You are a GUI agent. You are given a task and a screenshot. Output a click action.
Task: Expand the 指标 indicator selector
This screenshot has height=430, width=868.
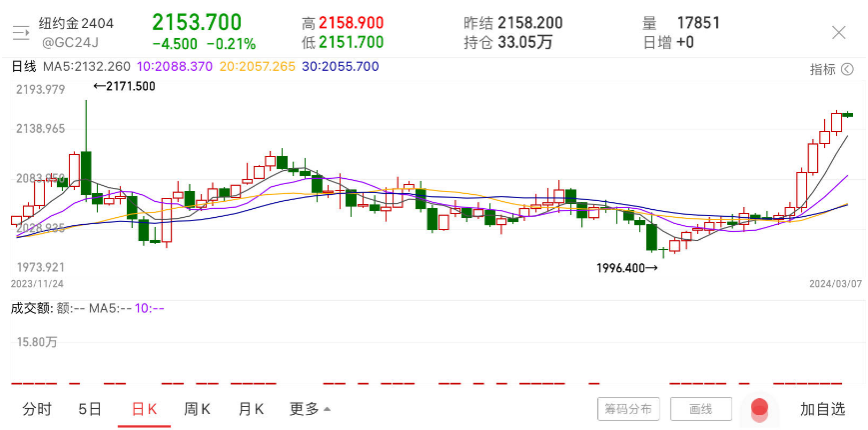tap(832, 69)
